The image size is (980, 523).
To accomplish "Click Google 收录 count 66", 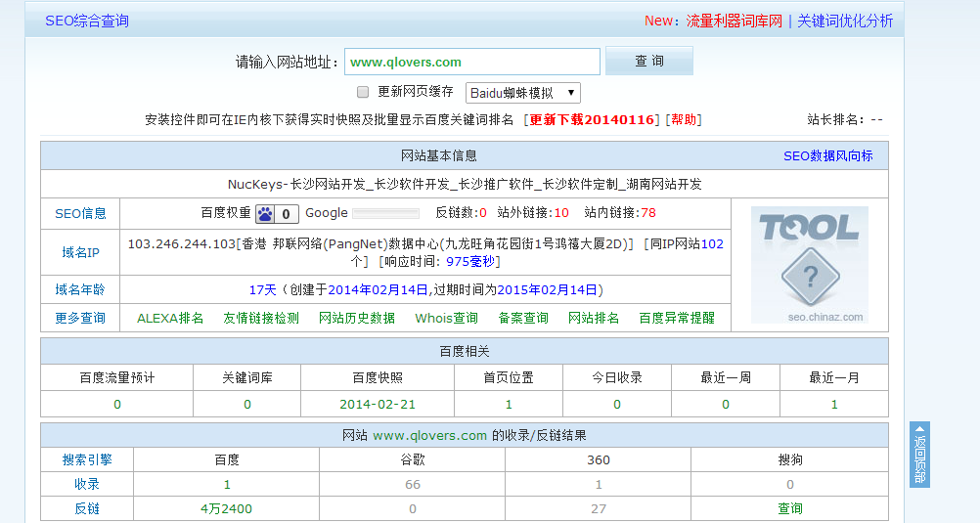I will click(413, 484).
